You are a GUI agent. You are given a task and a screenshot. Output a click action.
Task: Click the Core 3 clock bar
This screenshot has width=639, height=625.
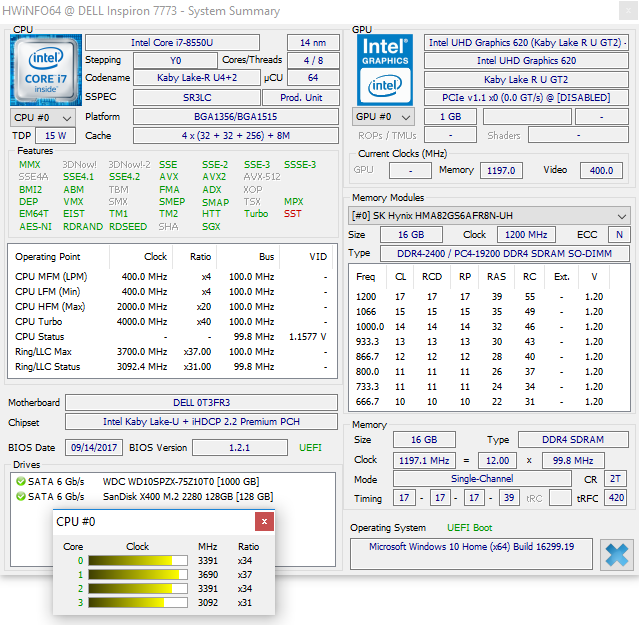138,602
